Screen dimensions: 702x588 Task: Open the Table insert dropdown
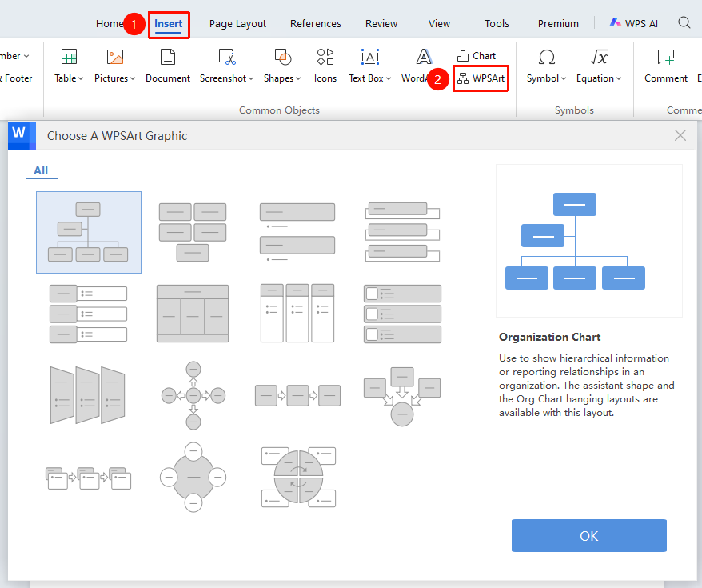click(x=69, y=66)
